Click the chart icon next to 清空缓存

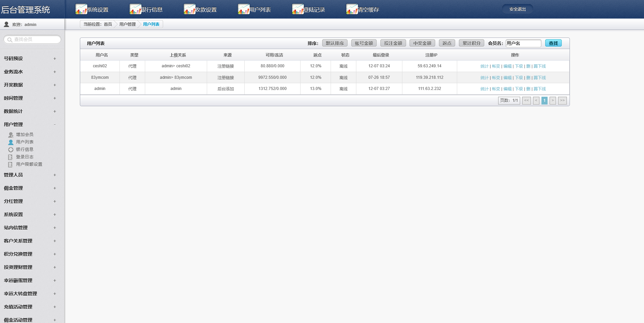pyautogui.click(x=352, y=9)
